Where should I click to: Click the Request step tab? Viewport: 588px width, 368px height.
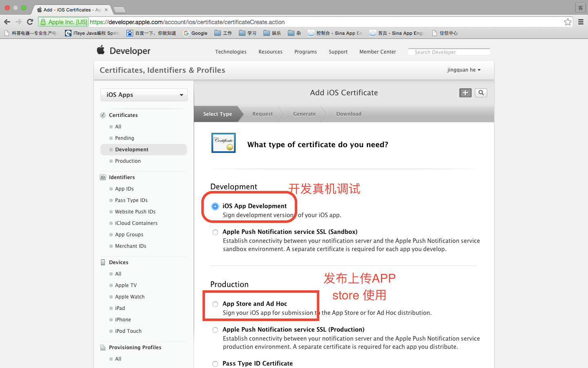click(263, 114)
